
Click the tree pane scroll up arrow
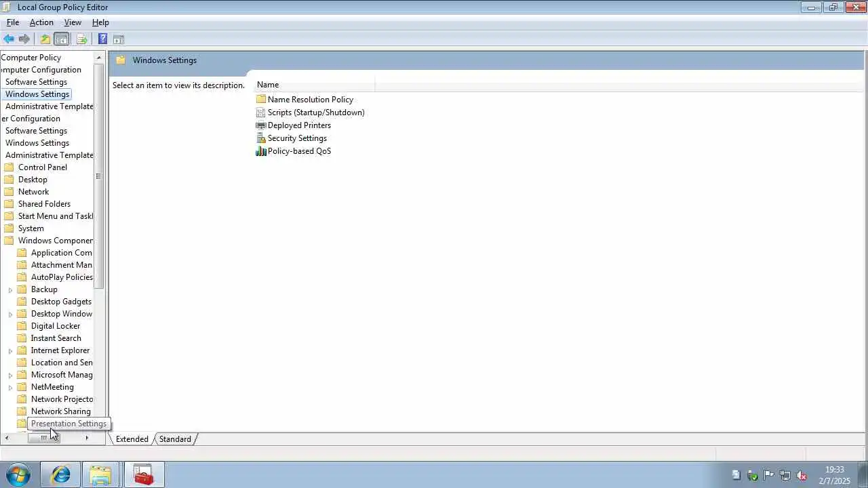point(99,58)
